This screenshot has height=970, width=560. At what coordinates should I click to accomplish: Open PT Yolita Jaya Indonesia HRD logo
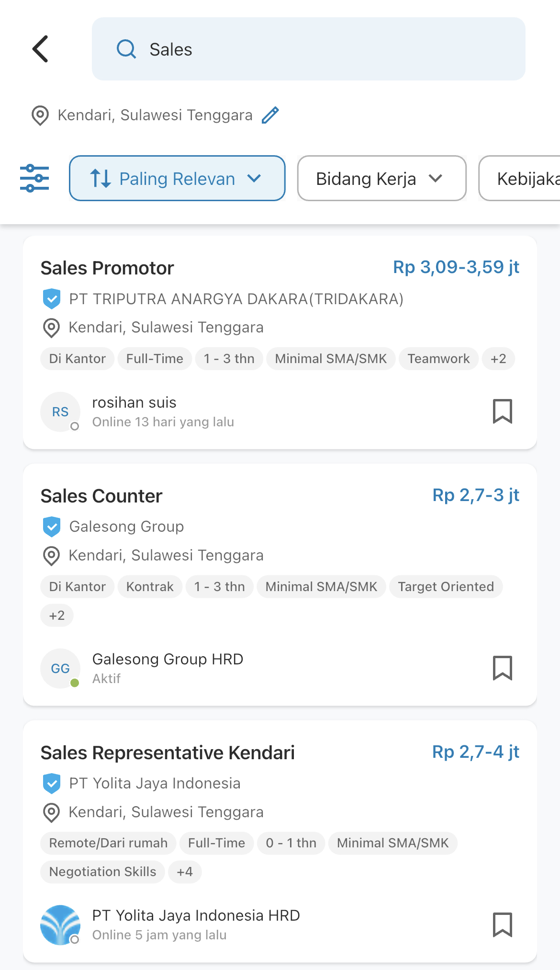point(60,925)
